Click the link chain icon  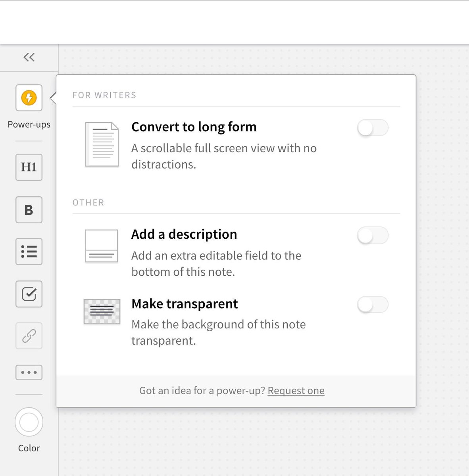click(29, 336)
